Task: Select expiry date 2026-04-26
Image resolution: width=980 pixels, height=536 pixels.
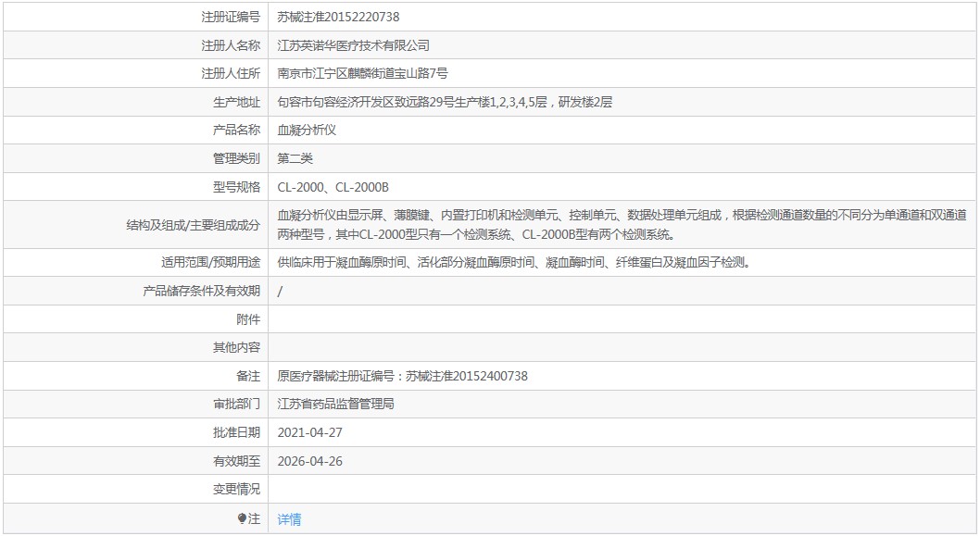Action: (310, 462)
